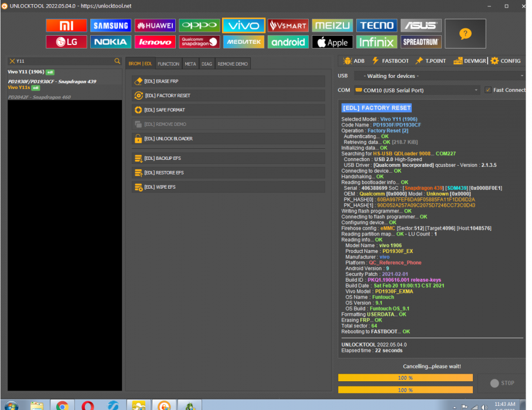Launch DEVMGR device manager
The height and width of the screenshot is (410, 532).
click(470, 61)
